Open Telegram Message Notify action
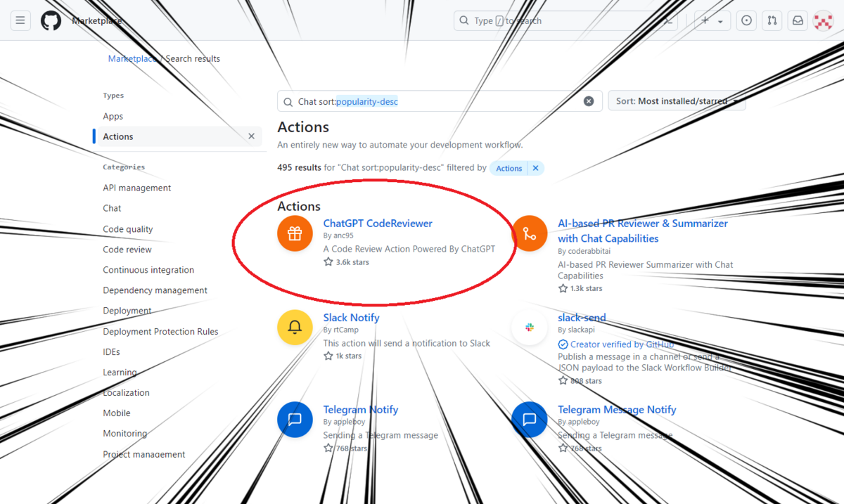Viewport: 844px width, 504px height. [x=617, y=410]
